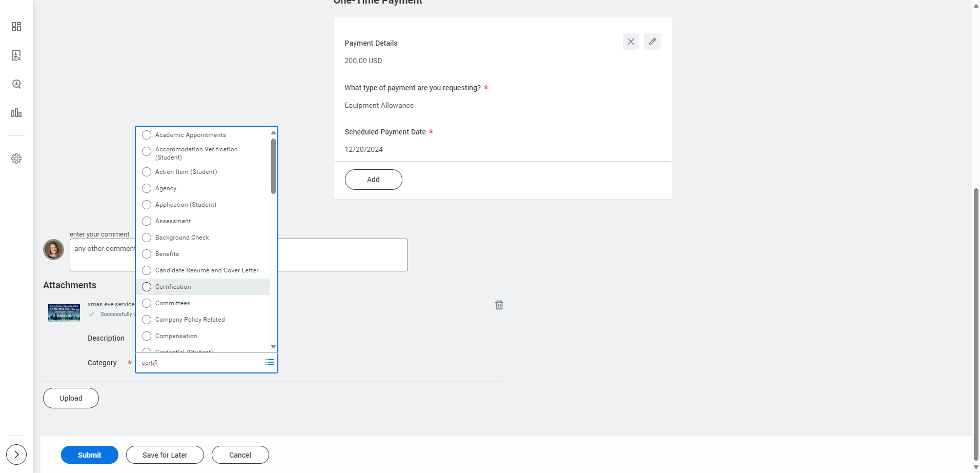The width and height of the screenshot is (980, 473).
Task: Delete the attachment with the trash icon
Action: (499, 305)
